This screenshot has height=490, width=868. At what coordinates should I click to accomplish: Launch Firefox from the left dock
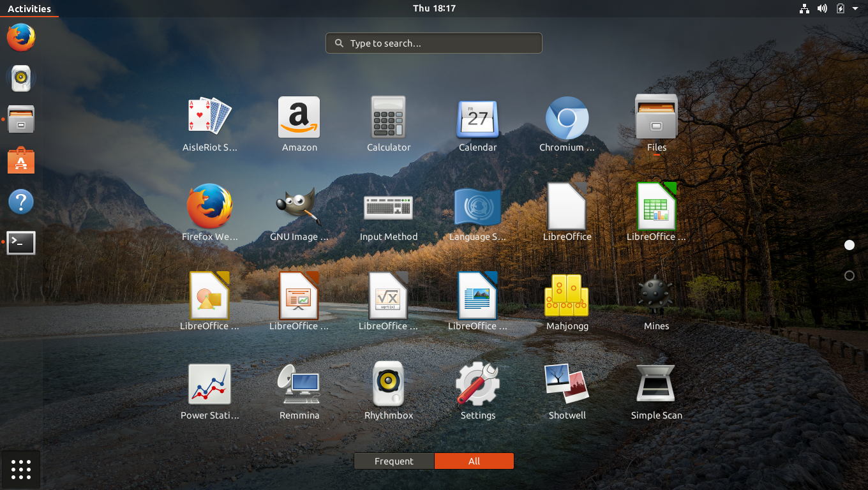click(21, 37)
